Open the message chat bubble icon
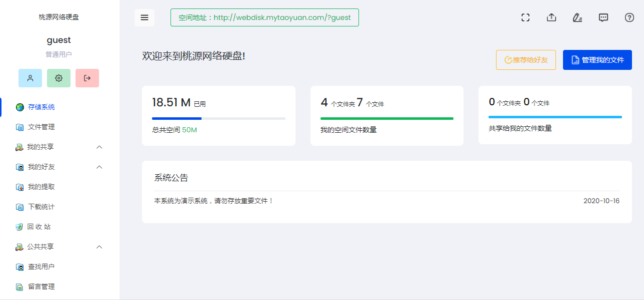This screenshot has width=644, height=300. (603, 17)
